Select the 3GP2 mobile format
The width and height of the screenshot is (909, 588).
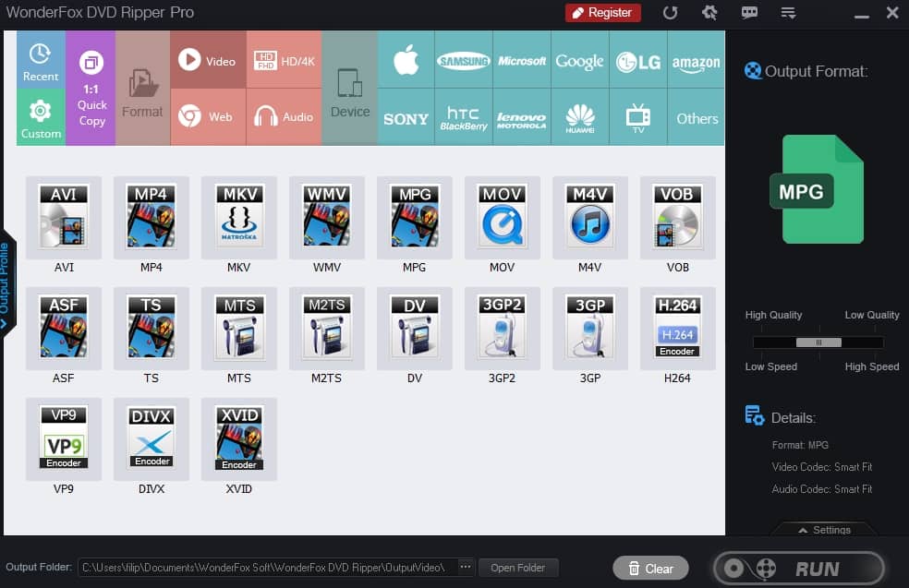point(502,328)
